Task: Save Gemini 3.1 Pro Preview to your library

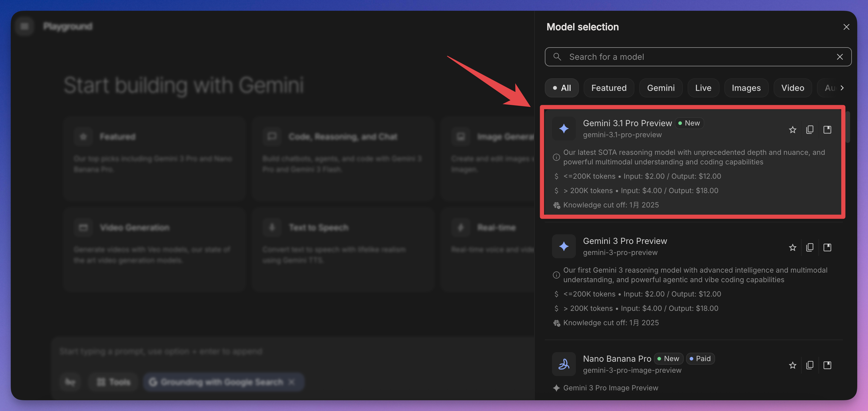Action: tap(828, 129)
